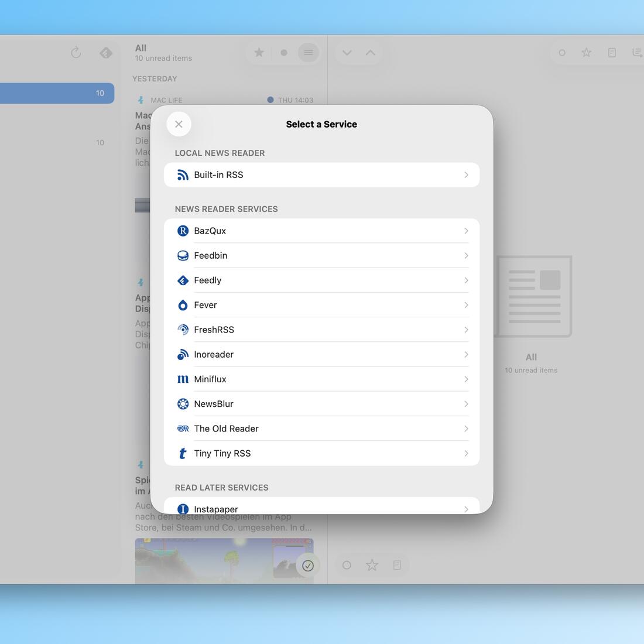This screenshot has height=644, width=644.
Task: Click the NewsBlur service icon
Action: pyautogui.click(x=183, y=404)
